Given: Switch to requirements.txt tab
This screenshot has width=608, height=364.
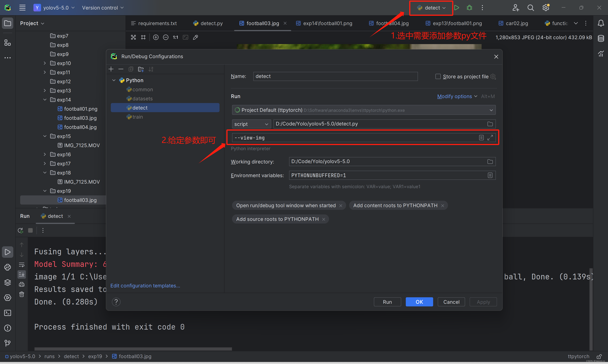Looking at the screenshot, I should click(154, 23).
